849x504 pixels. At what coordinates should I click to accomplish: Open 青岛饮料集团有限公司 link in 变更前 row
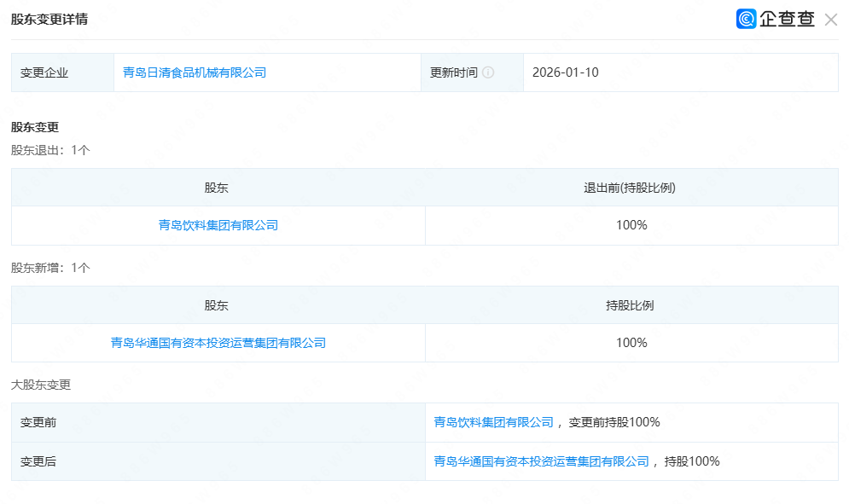(x=494, y=422)
